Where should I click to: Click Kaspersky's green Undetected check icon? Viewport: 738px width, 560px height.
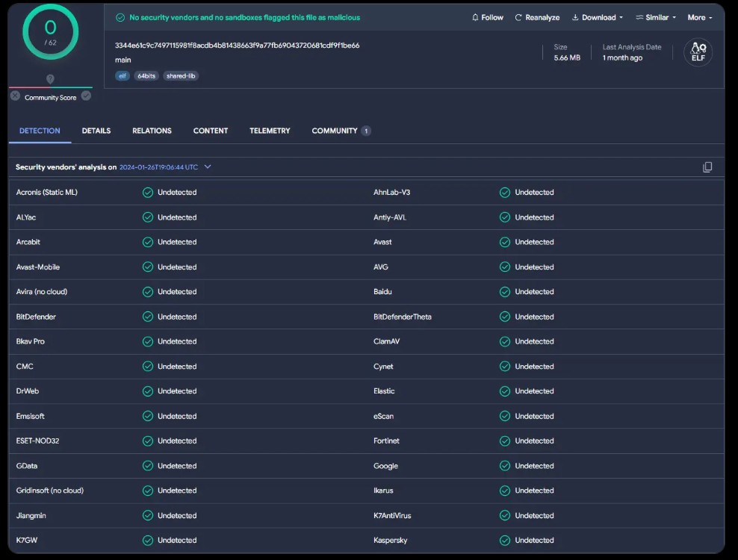[x=505, y=540]
